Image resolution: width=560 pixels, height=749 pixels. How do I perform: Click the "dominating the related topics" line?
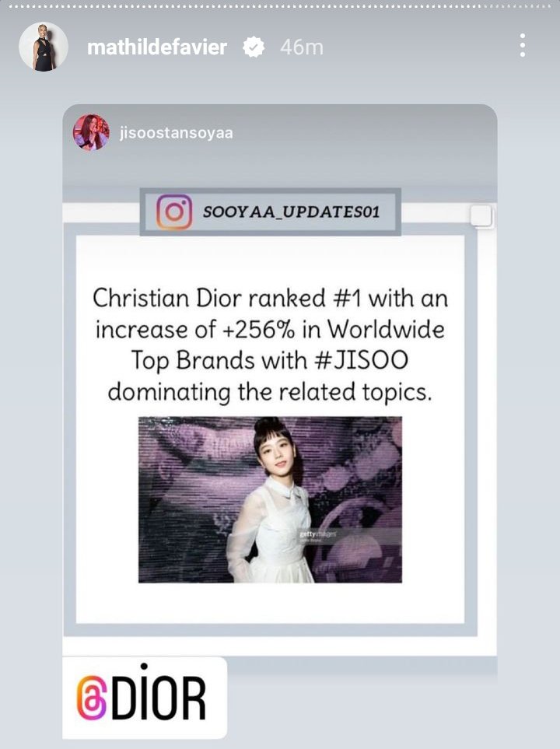click(x=270, y=393)
